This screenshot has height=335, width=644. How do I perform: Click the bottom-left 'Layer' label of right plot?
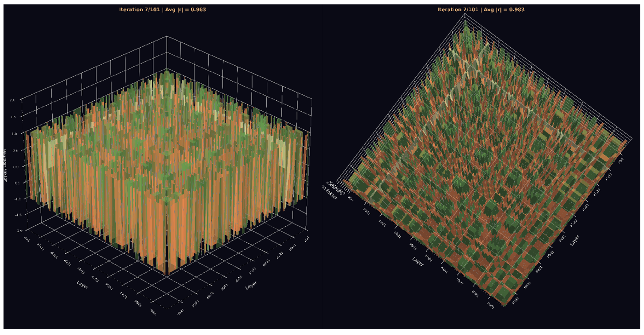point(418,261)
